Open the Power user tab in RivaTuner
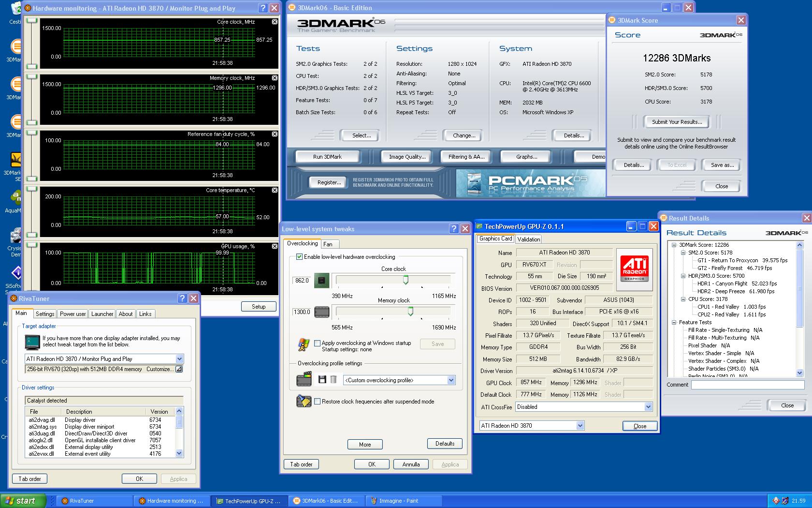 pyautogui.click(x=73, y=314)
